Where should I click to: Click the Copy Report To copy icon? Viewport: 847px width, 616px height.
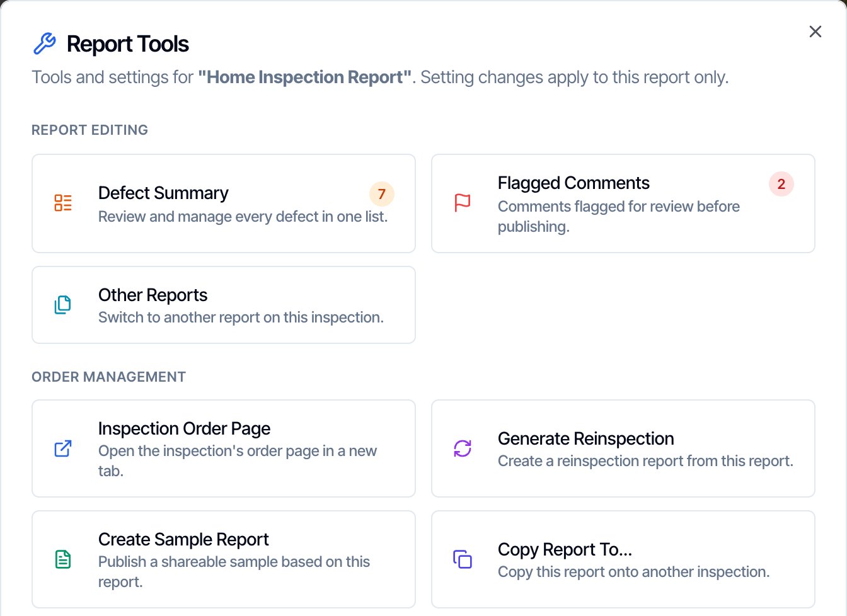(463, 559)
